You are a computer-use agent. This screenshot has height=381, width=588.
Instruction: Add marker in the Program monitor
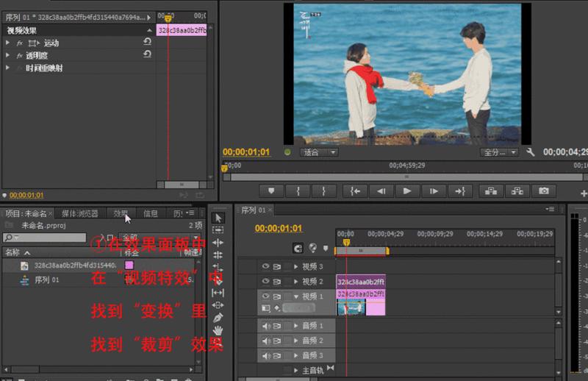coord(271,191)
